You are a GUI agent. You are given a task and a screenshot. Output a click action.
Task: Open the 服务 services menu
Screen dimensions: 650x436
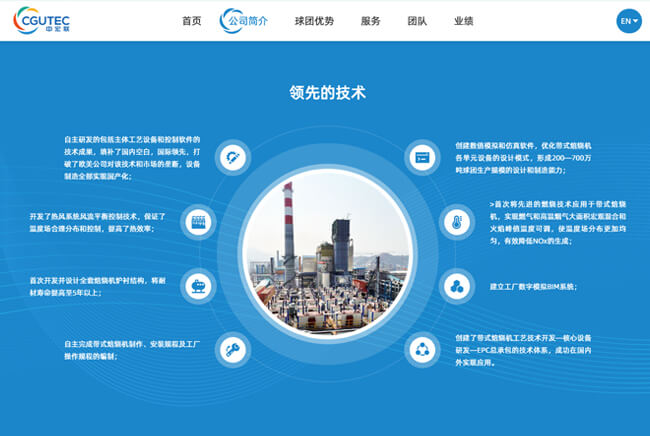pyautogui.click(x=370, y=21)
